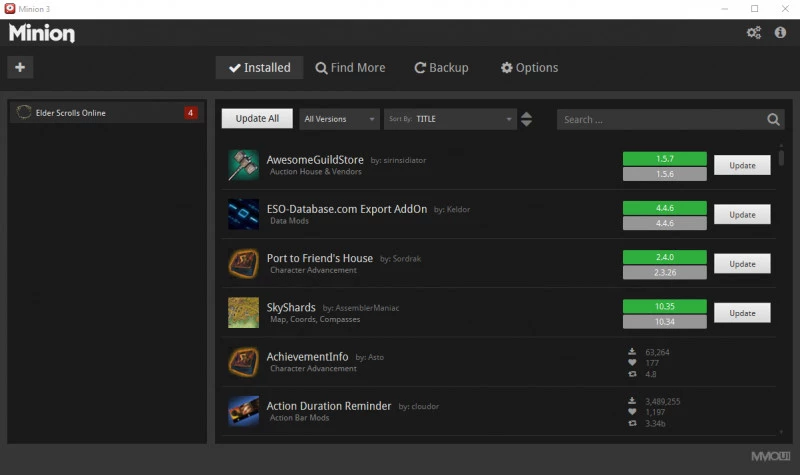Screen dimensions: 800x475
Task: Select Elder Scrolls Online in sidebar
Action: (106, 112)
